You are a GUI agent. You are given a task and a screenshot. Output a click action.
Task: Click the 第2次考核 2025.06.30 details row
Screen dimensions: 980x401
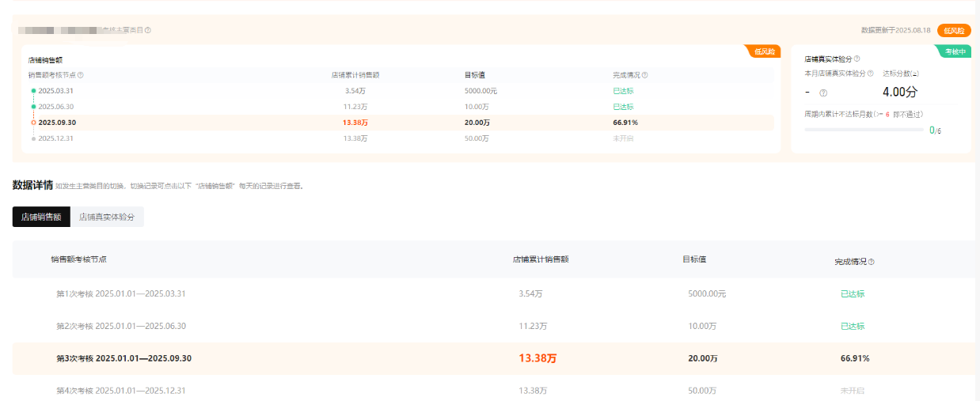[120, 326]
